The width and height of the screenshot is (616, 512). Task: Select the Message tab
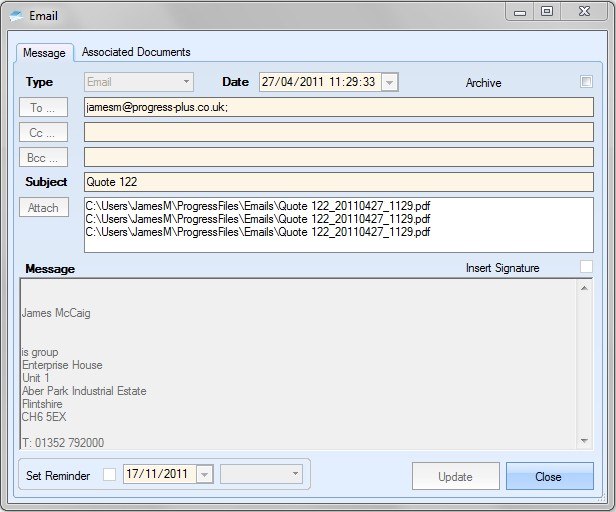(44, 53)
